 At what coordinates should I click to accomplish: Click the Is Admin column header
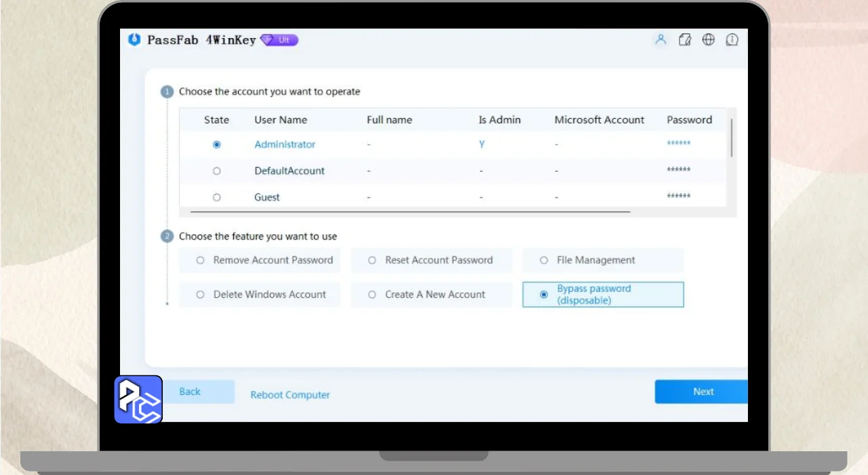point(500,120)
